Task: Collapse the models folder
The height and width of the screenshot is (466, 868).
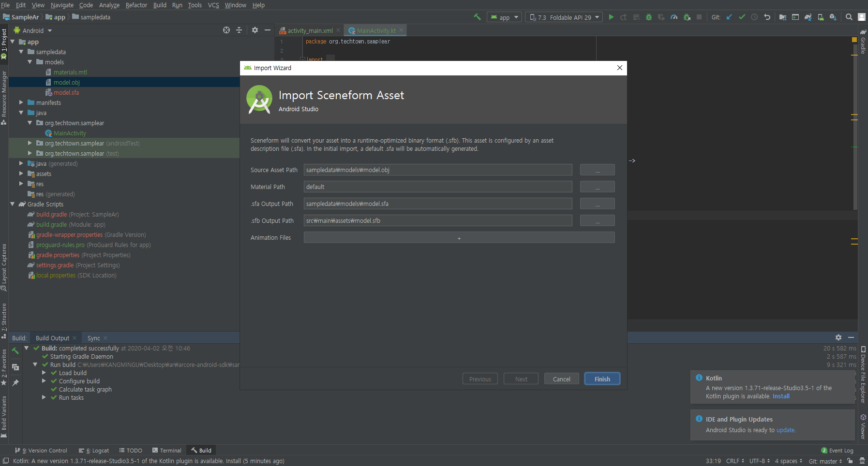Action: pyautogui.click(x=30, y=62)
